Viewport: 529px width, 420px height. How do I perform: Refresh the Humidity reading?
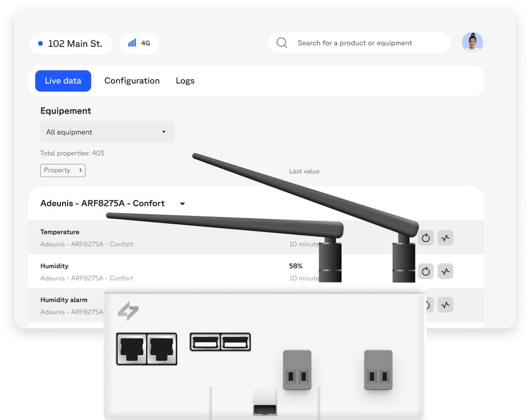[426, 271]
